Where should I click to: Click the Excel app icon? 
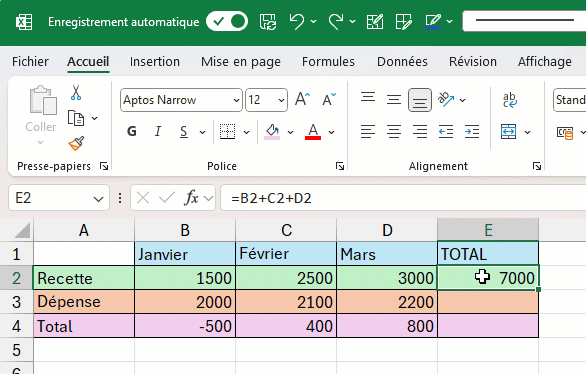click(x=24, y=22)
